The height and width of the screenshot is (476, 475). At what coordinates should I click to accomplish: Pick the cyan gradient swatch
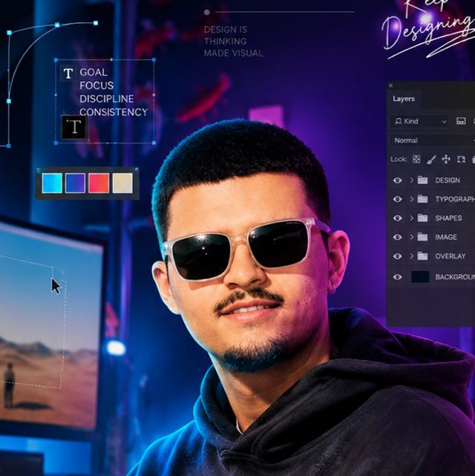click(52, 183)
